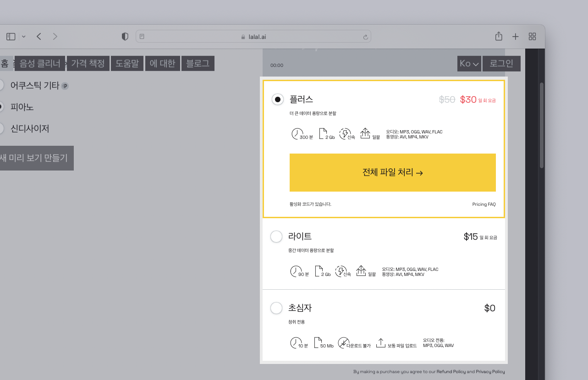Viewport: 588px width, 380px height.
Task: Click the 2 Gb file icon in 라이트
Action: (x=319, y=271)
